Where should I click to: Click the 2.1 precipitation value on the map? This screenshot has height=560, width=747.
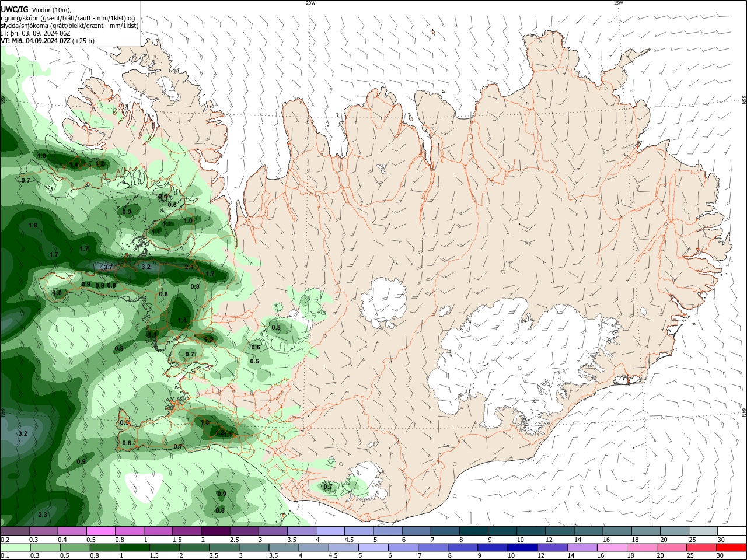189,267
